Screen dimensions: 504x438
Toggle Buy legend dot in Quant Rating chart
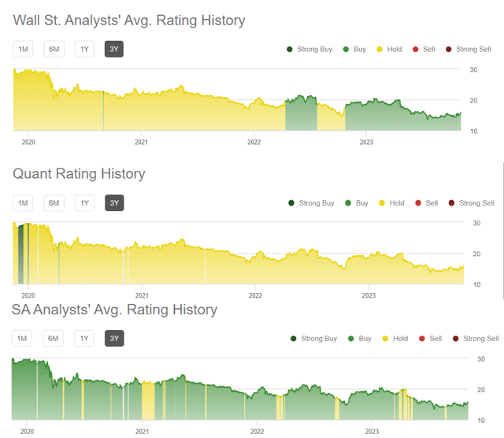point(347,203)
